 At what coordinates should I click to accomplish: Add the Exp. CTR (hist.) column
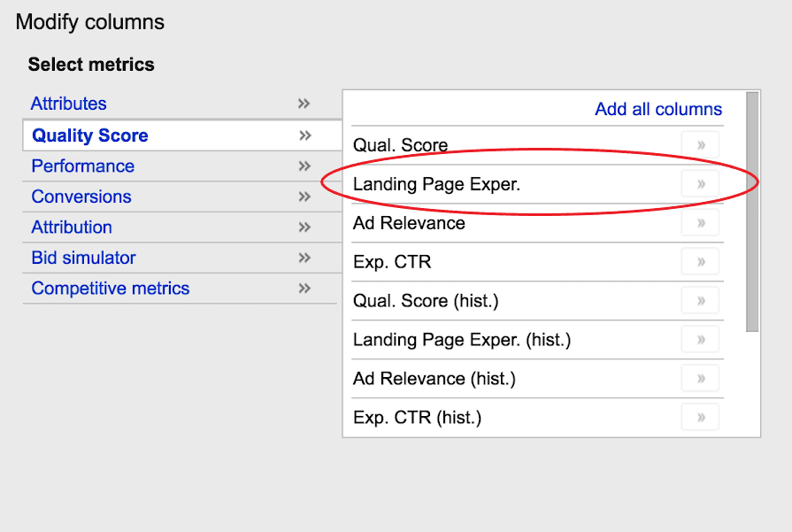pos(700,417)
